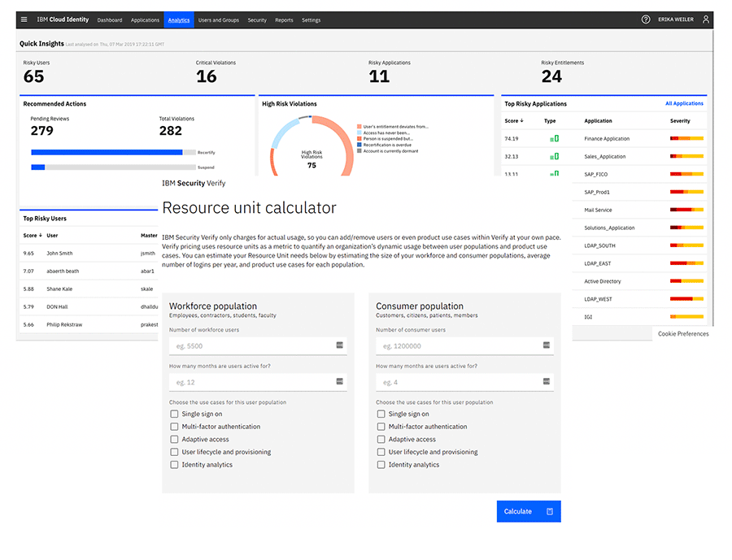
Task: Click legend swatch for Account is currently dormant
Action: point(359,150)
